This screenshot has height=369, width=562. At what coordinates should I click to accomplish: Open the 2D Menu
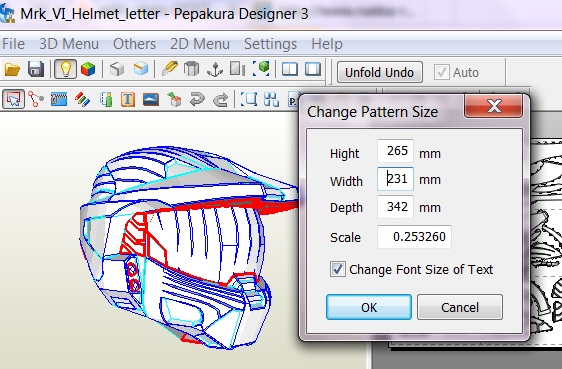point(200,44)
